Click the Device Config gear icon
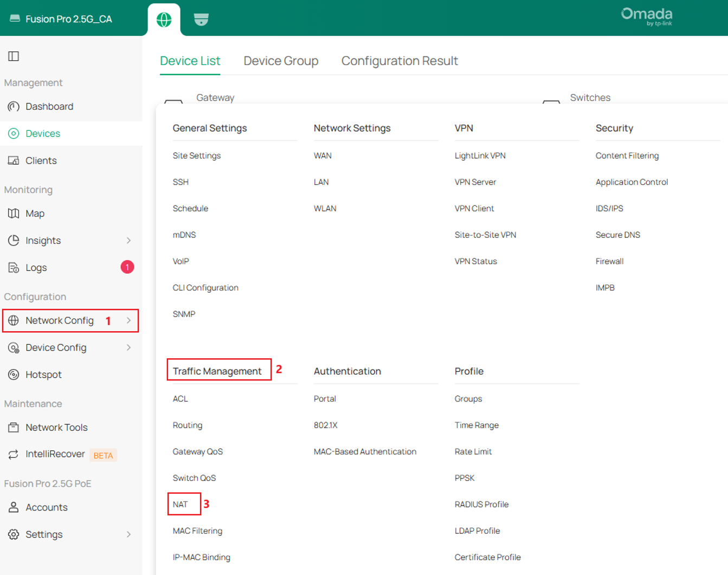Screen dimensions: 728x575 coord(14,347)
